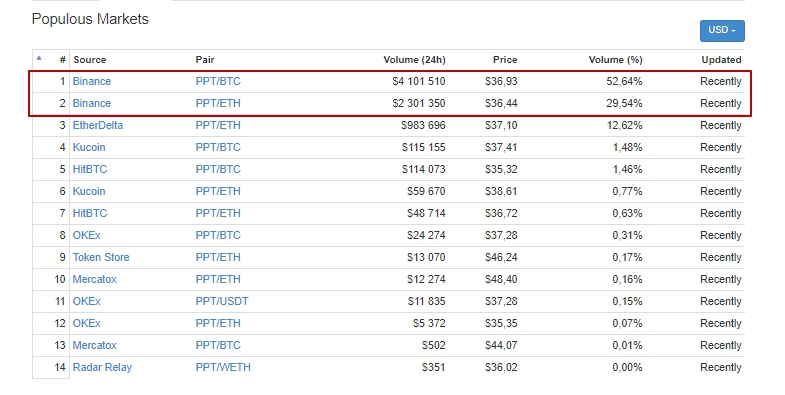The image size is (785, 395).
Task: Select the Populous Markets heading
Action: click(90, 19)
